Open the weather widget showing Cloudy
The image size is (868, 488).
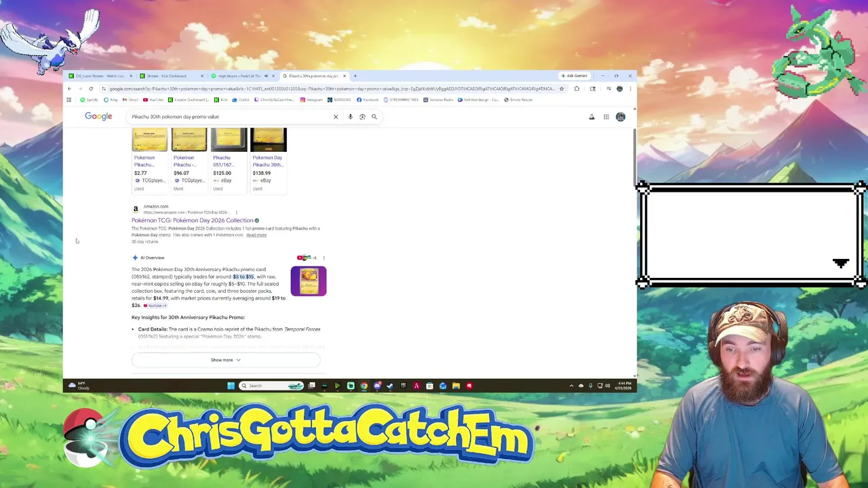point(79,386)
